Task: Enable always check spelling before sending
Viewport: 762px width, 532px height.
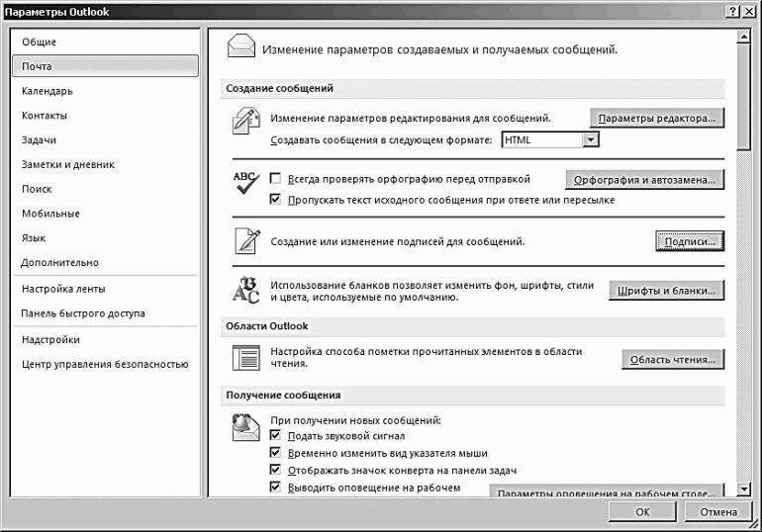Action: (x=275, y=179)
